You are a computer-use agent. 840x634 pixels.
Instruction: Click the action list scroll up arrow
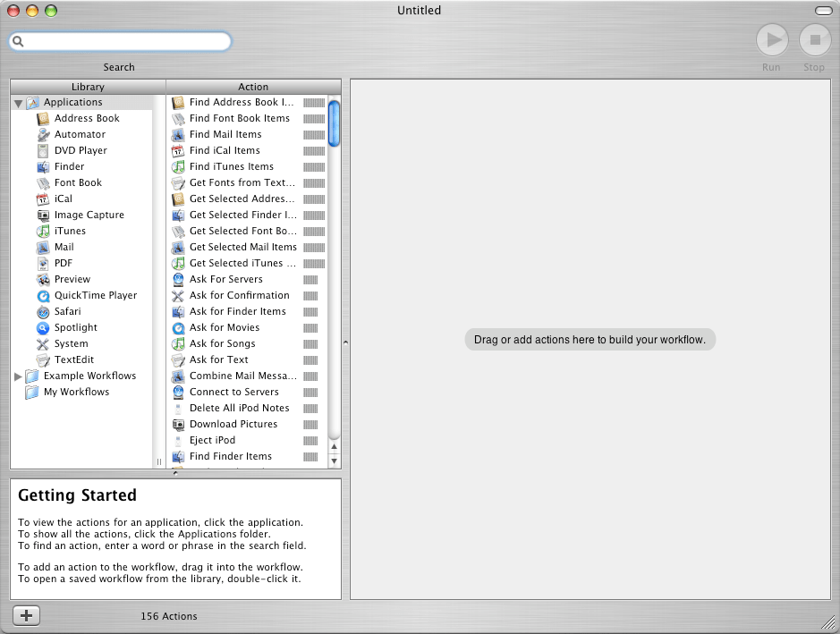pos(335,446)
